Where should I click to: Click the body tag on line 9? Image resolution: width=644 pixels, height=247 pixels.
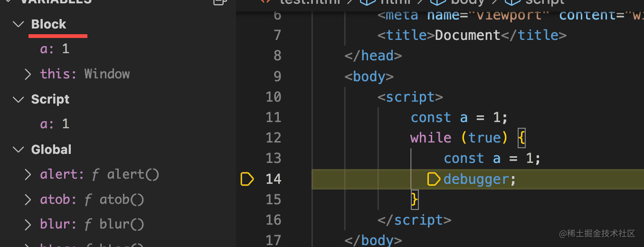(369, 76)
